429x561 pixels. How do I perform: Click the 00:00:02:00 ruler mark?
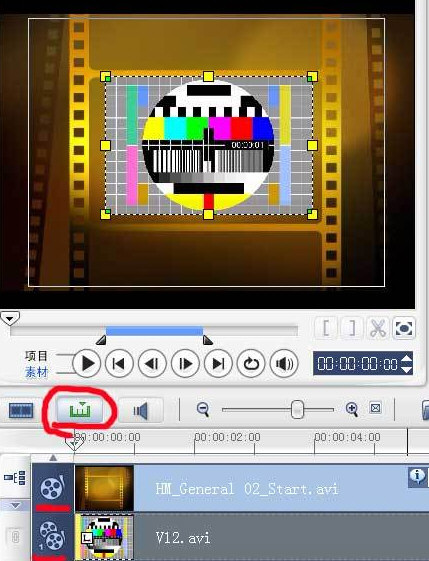(x=228, y=437)
